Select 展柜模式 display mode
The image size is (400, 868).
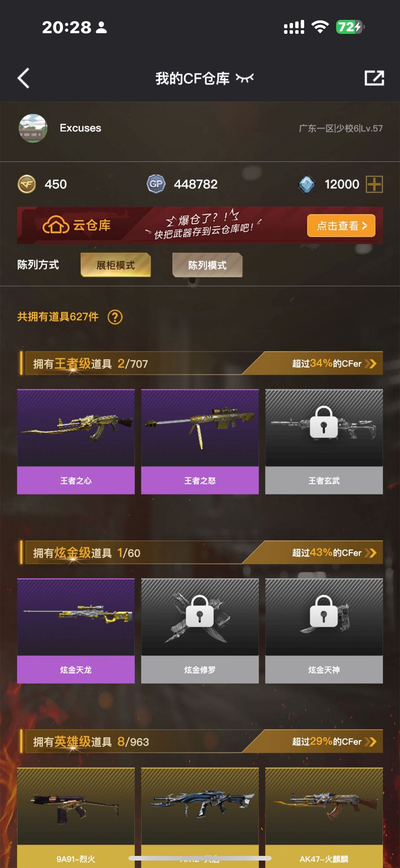pos(116,265)
